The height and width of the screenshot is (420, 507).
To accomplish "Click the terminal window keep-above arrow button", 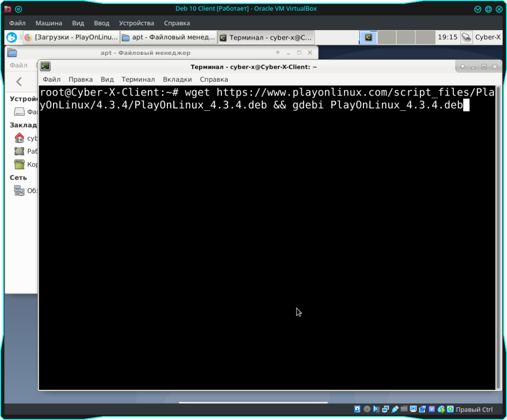I will (463, 67).
